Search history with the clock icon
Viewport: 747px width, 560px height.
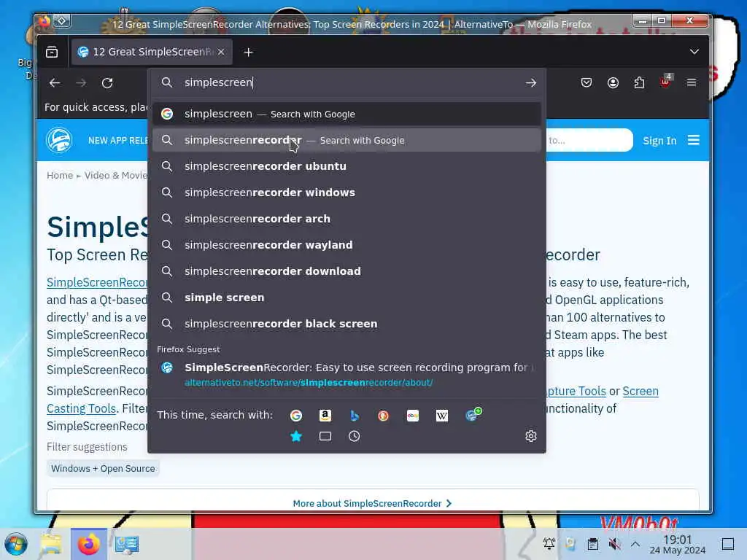click(x=354, y=436)
